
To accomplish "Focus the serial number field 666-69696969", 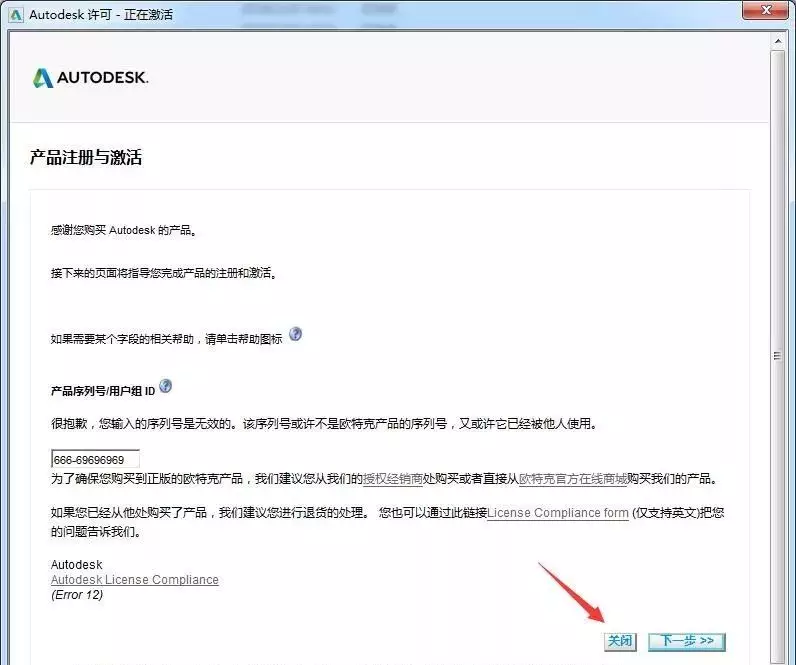I will (95, 459).
